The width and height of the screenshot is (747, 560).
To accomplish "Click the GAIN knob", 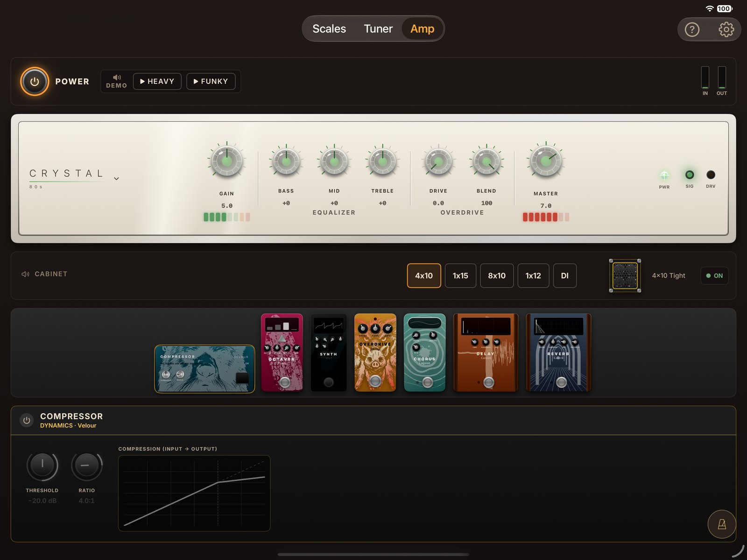I will pos(226,161).
